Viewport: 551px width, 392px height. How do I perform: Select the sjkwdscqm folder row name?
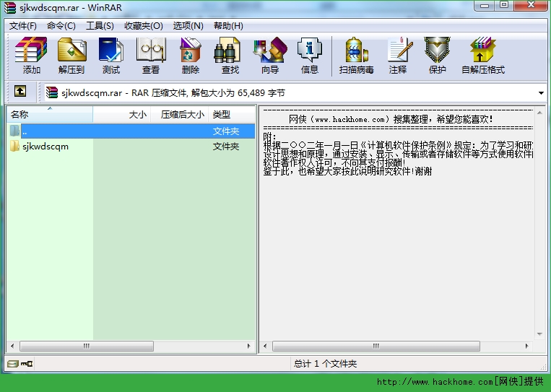coord(45,147)
